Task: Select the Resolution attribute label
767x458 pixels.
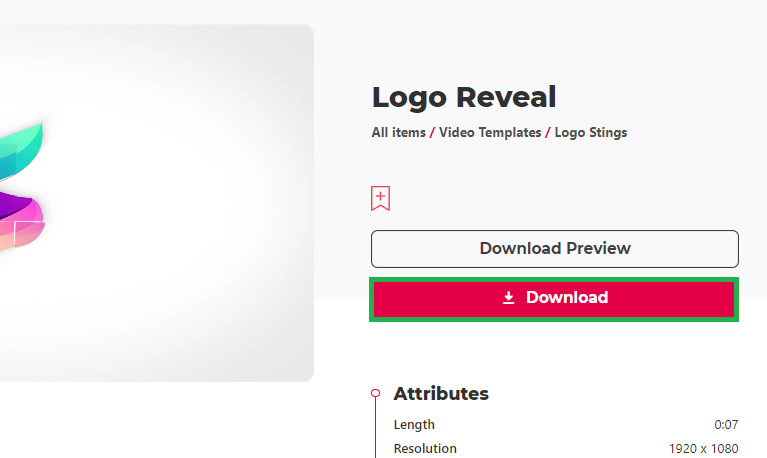Action: (x=425, y=448)
